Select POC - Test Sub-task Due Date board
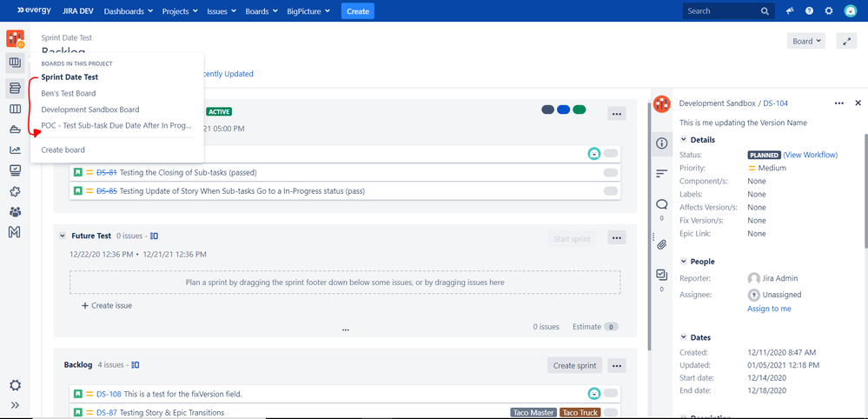The image size is (868, 419). (x=116, y=125)
